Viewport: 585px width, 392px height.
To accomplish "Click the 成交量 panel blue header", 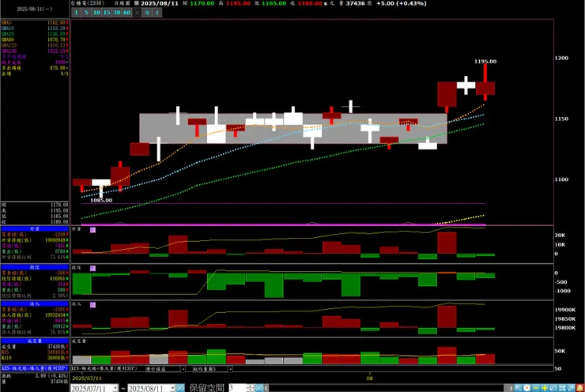I will click(35, 341).
